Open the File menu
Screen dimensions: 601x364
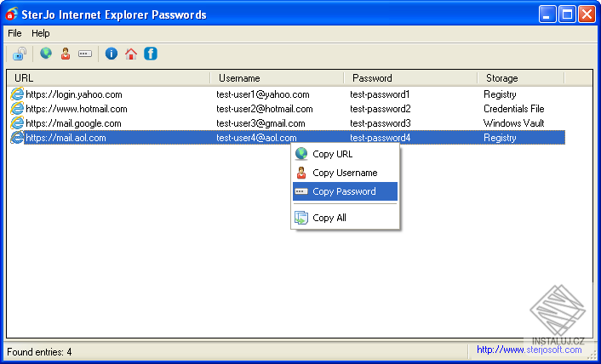tap(14, 33)
